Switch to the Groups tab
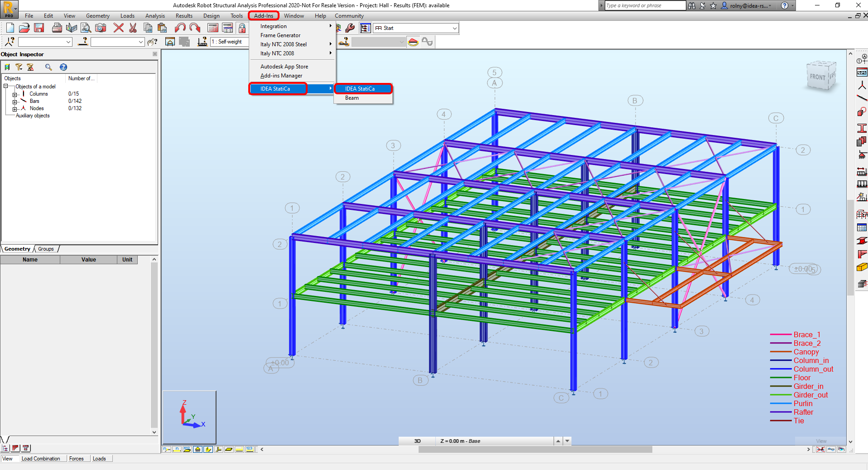Screen dimensions: 868x470 click(x=46, y=249)
